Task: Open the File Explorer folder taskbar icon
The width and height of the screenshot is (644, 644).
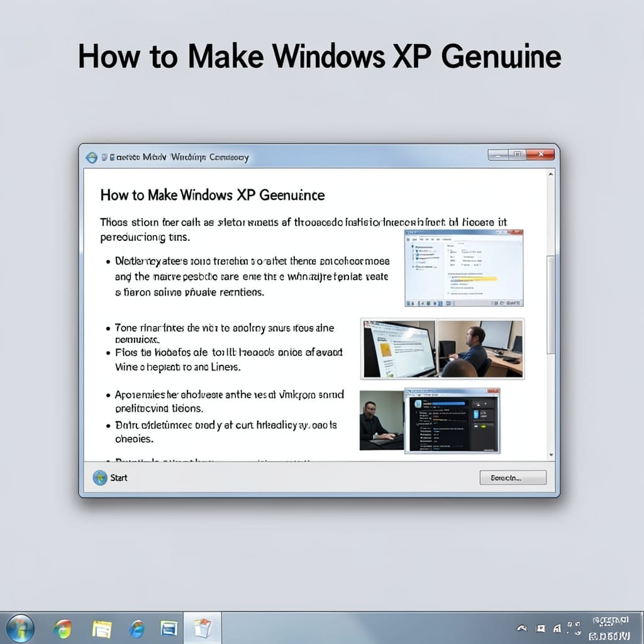Action: pyautogui.click(x=101, y=629)
